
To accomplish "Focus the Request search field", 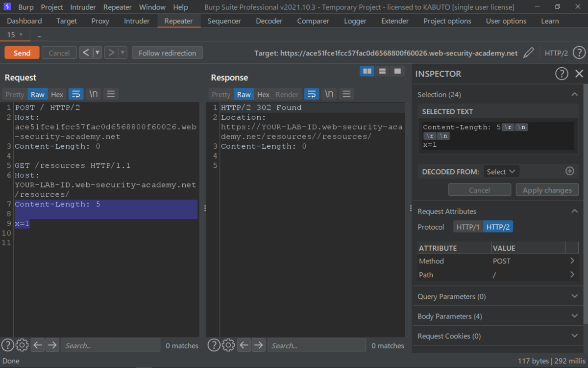I will 111,345.
